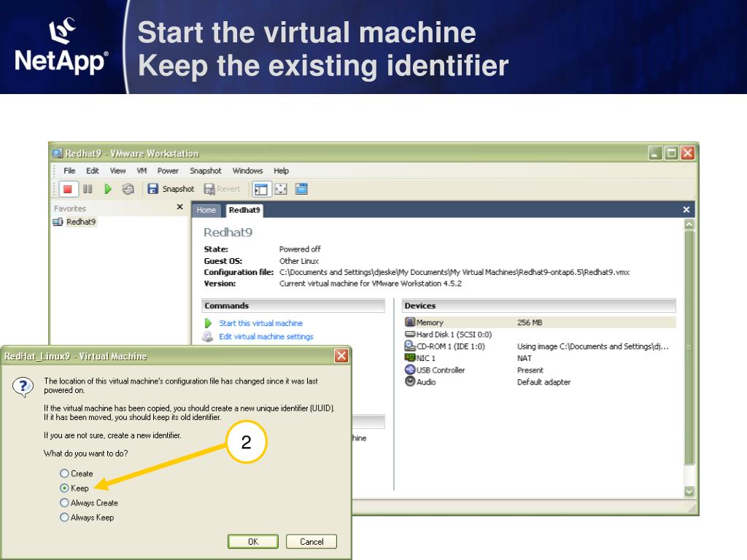Open the Windows menu
This screenshot has height=560, width=747.
pos(248,171)
